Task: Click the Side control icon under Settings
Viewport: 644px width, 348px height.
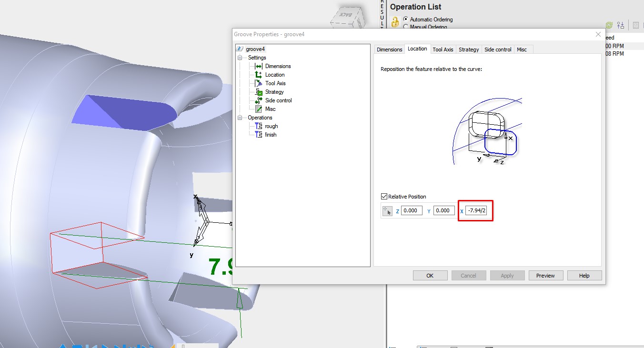Action: [258, 100]
